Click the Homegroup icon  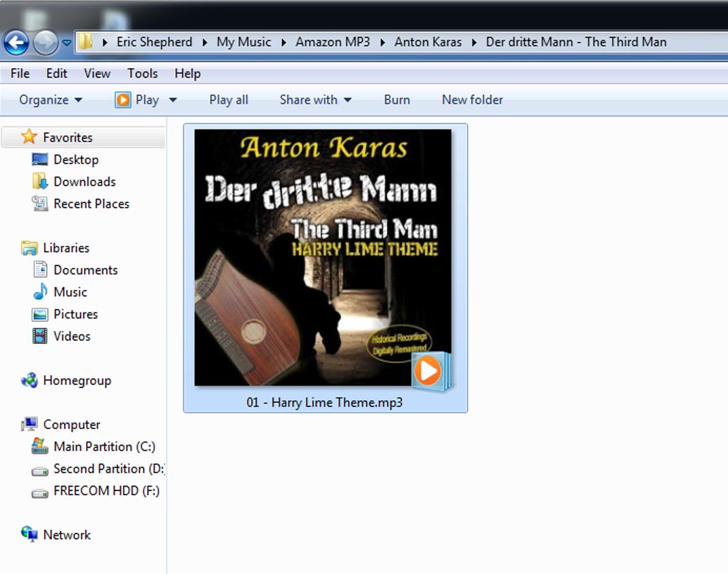[29, 380]
